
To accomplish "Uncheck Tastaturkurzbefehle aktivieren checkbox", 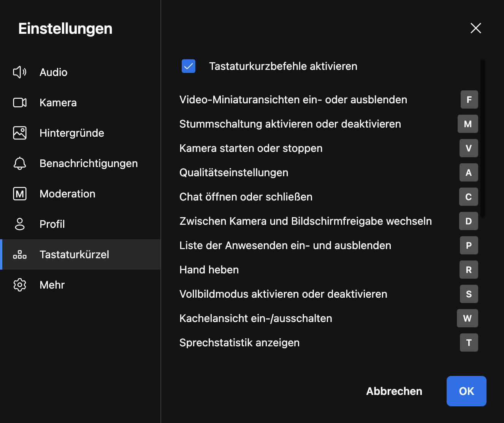I will 189,66.
